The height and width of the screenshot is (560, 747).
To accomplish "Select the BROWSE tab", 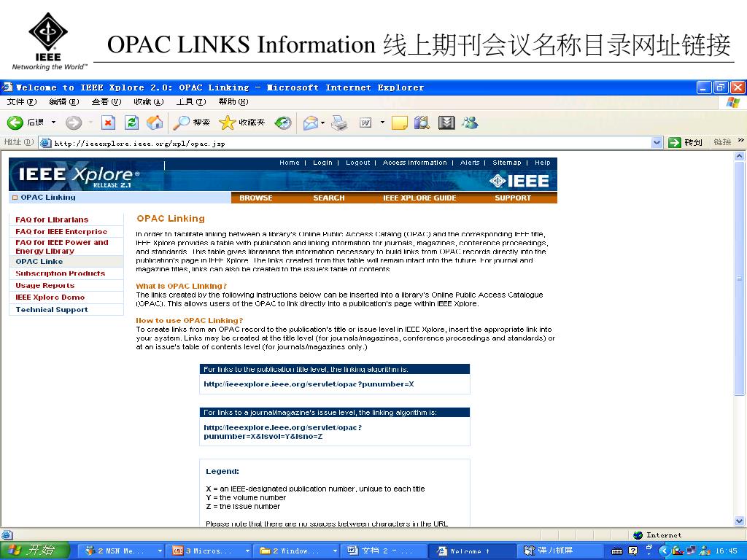I will pos(256,198).
